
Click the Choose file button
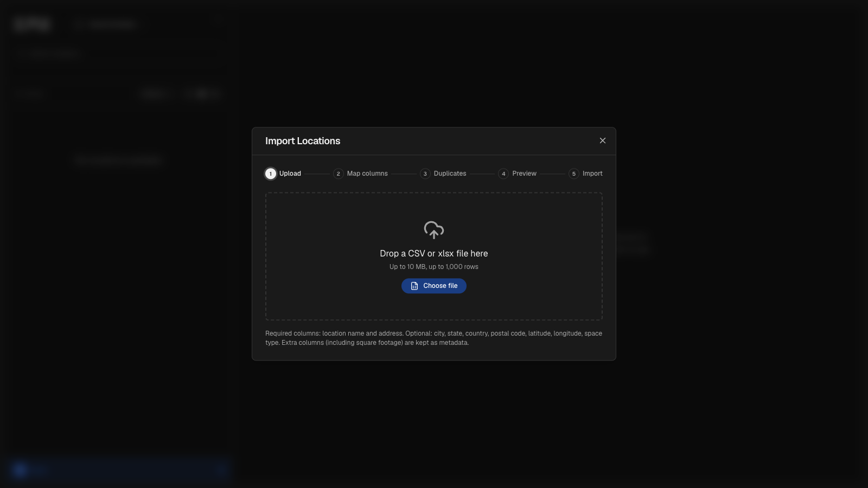pos(434,286)
